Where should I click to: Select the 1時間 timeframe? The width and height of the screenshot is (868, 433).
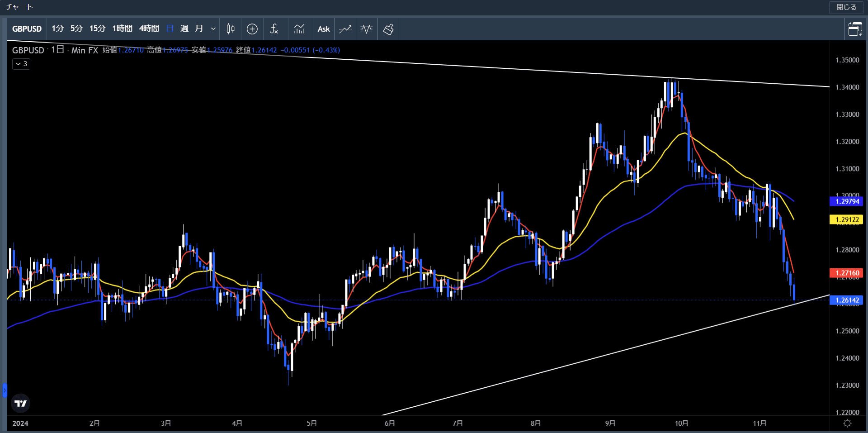click(122, 29)
